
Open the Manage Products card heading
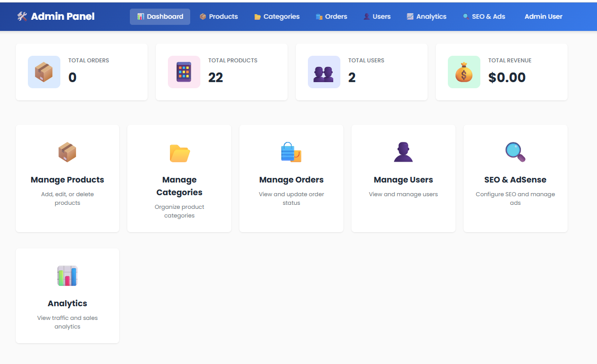[x=67, y=179]
